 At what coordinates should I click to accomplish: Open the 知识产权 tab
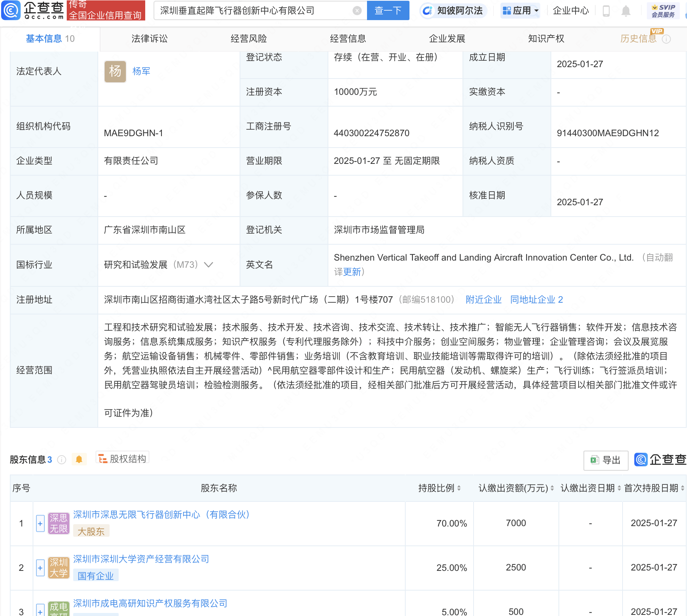pyautogui.click(x=546, y=38)
